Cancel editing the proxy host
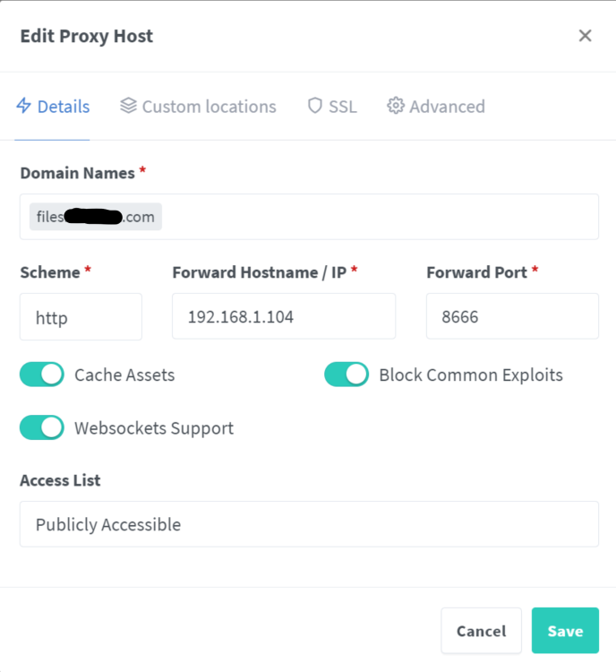 (x=481, y=631)
